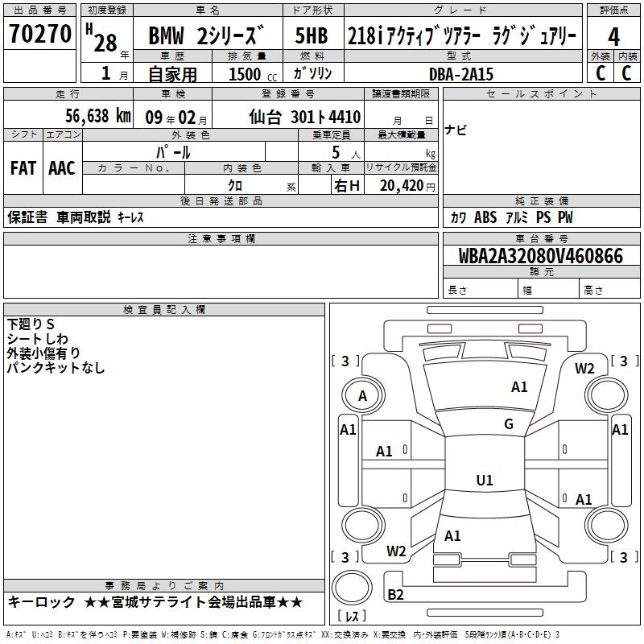Select the lot number 70270
This screenshot has width=644, height=644.
coord(39,34)
